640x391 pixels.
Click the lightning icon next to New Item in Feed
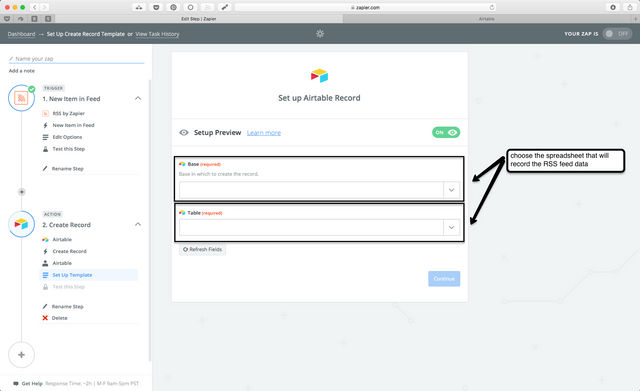pos(45,125)
